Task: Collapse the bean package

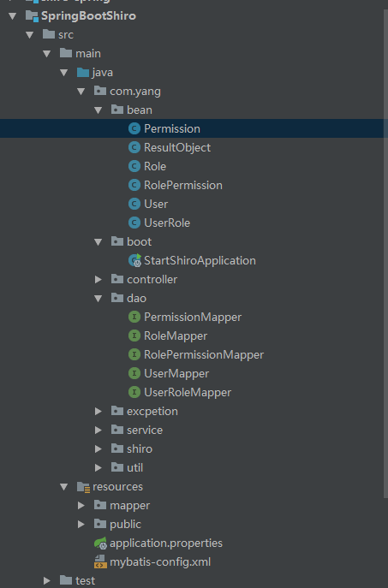Action: pyautogui.click(x=98, y=110)
